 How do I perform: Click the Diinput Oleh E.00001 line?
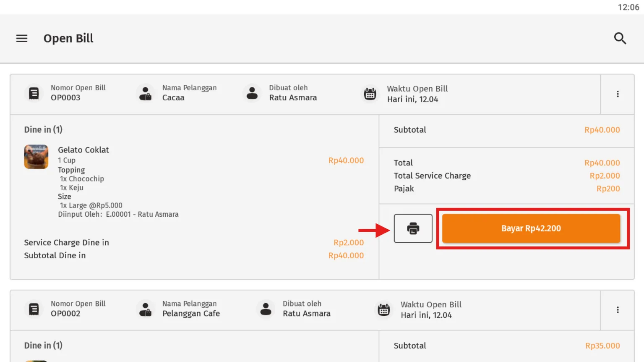[x=118, y=214]
